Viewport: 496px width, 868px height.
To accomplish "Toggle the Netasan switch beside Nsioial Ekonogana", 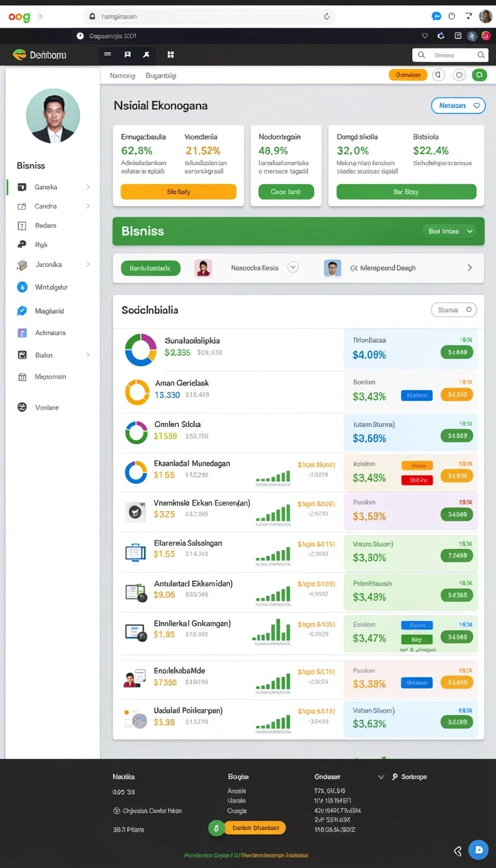I will [x=458, y=105].
